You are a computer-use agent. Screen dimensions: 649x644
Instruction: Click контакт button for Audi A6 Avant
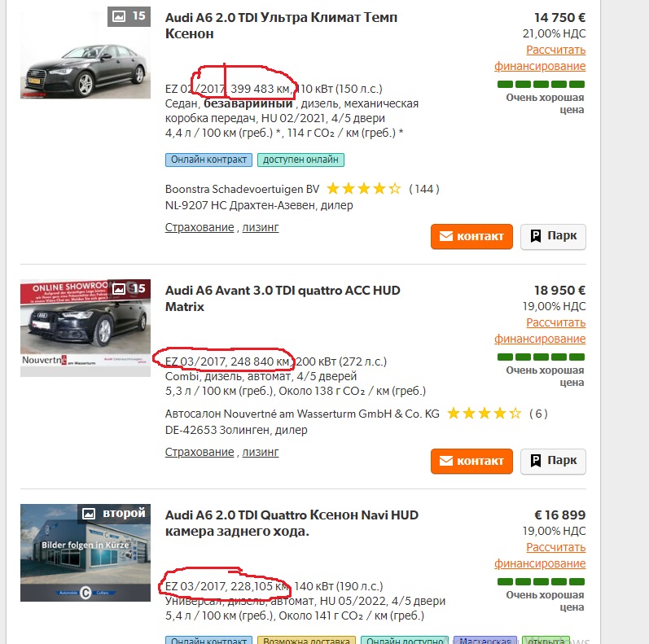471,461
